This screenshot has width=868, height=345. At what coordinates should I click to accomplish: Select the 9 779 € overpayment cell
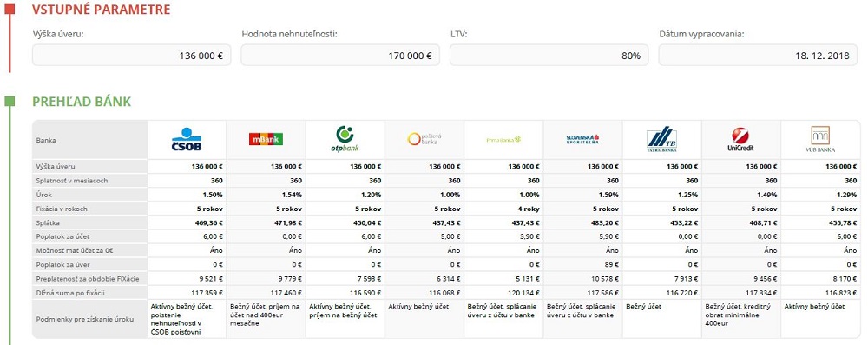click(x=266, y=279)
